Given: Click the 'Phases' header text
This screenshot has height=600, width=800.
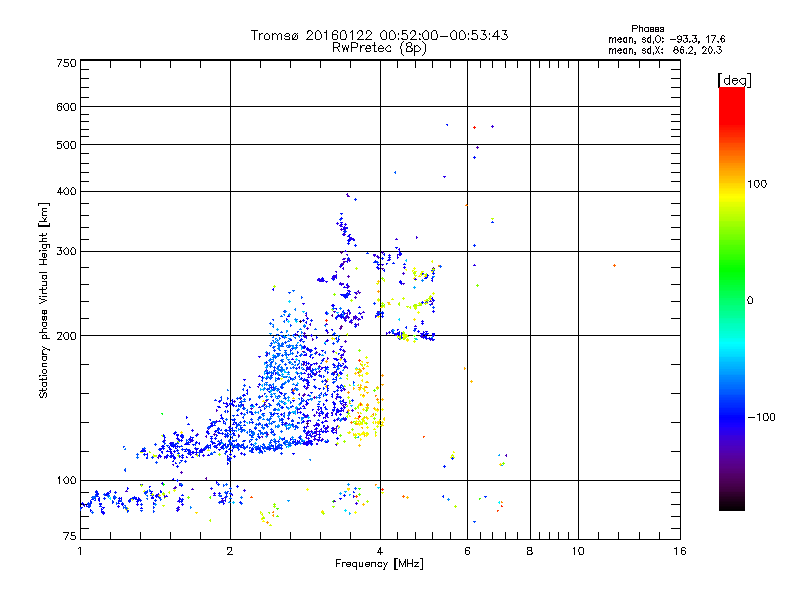Looking at the screenshot, I should (x=647, y=29).
